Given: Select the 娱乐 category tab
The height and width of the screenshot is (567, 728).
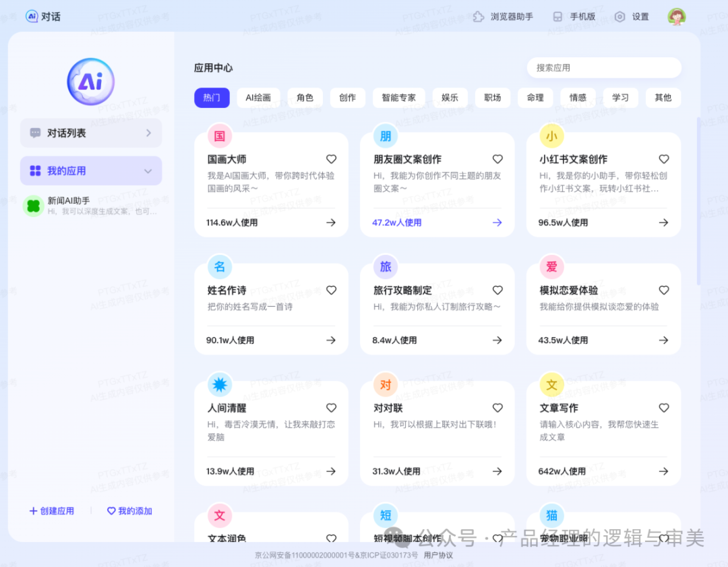Looking at the screenshot, I should [450, 97].
